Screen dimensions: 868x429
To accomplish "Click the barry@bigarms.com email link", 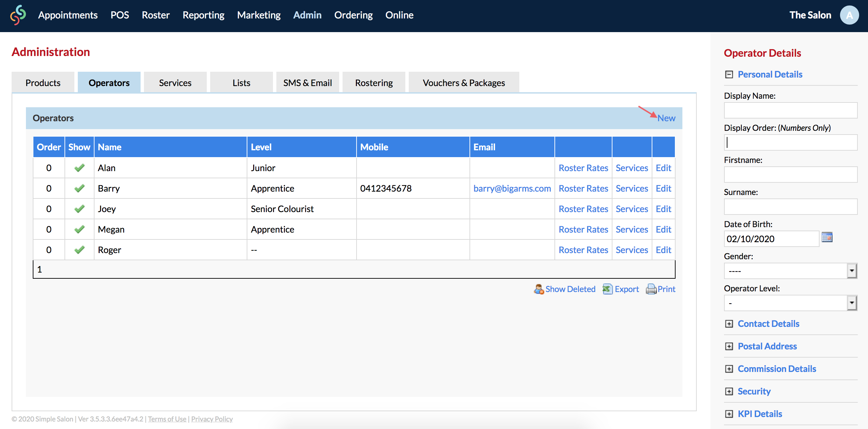I will tap(512, 188).
